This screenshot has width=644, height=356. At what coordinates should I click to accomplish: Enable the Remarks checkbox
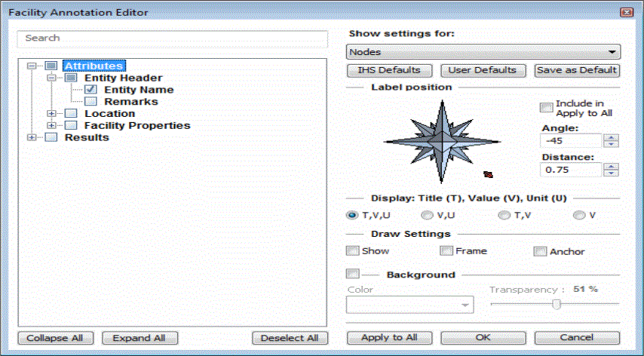tap(90, 101)
